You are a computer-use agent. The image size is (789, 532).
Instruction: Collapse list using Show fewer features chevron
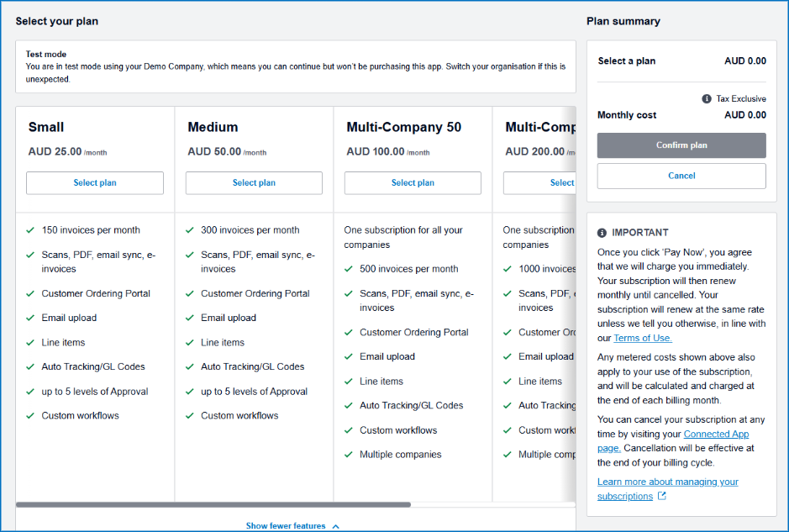[x=336, y=526]
